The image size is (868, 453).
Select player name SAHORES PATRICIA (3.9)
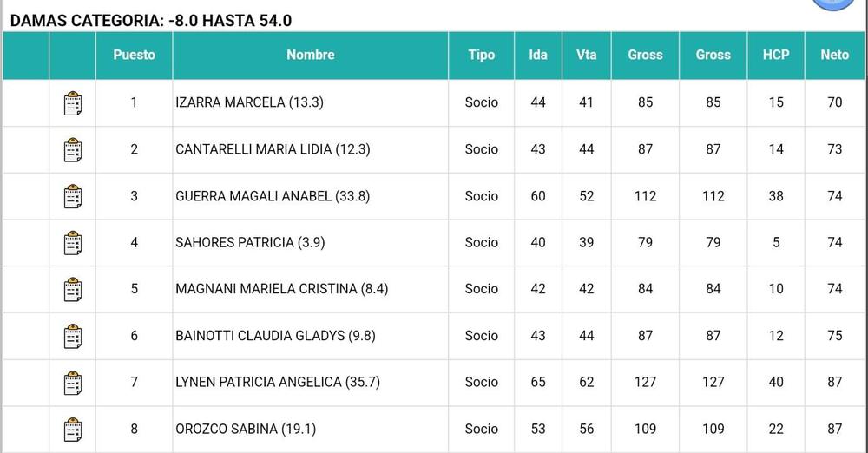[x=250, y=242]
